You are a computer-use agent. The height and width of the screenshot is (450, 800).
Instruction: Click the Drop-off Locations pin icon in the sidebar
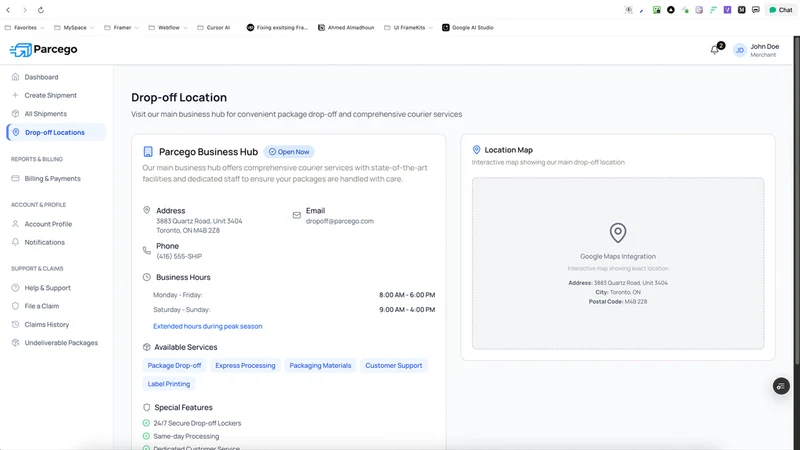[16, 132]
